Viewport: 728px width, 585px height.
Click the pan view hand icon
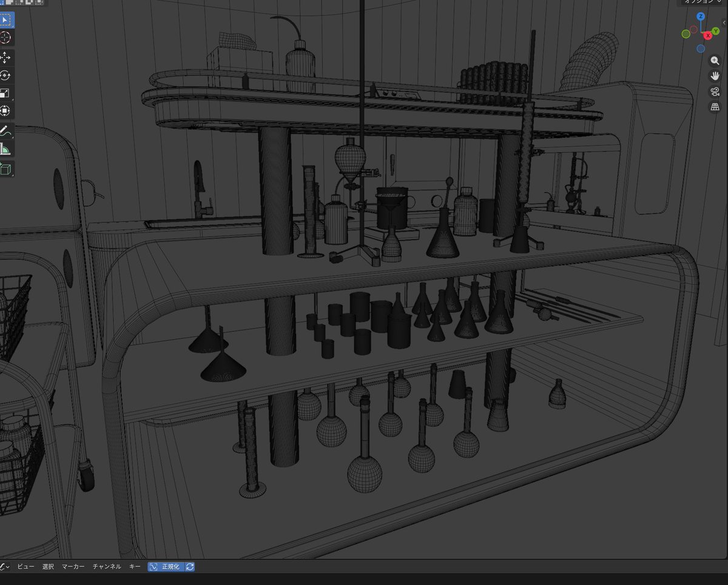pos(715,76)
